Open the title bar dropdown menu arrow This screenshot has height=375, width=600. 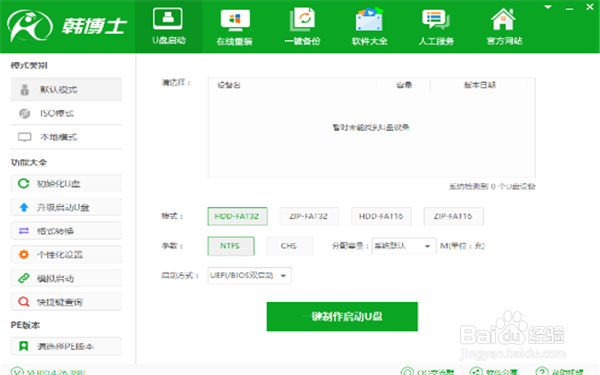click(548, 7)
